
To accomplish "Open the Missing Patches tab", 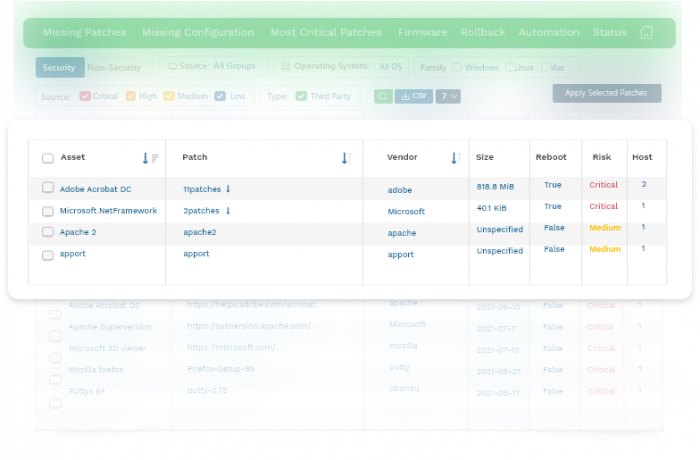I will (x=84, y=32).
